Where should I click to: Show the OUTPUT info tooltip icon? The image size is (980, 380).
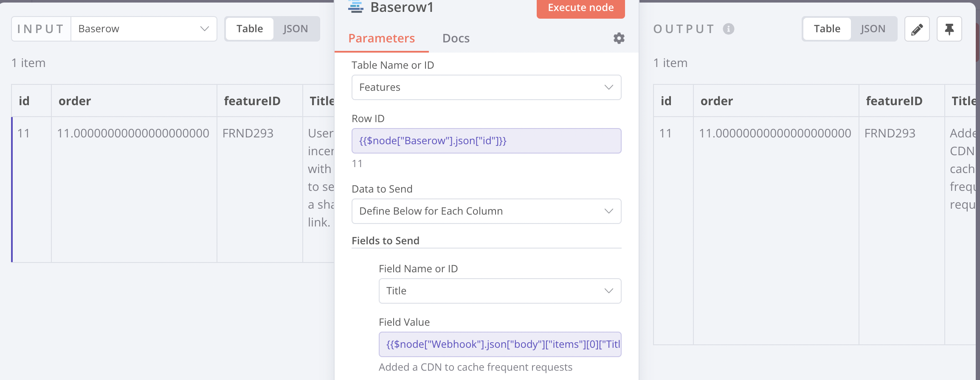pos(729,29)
